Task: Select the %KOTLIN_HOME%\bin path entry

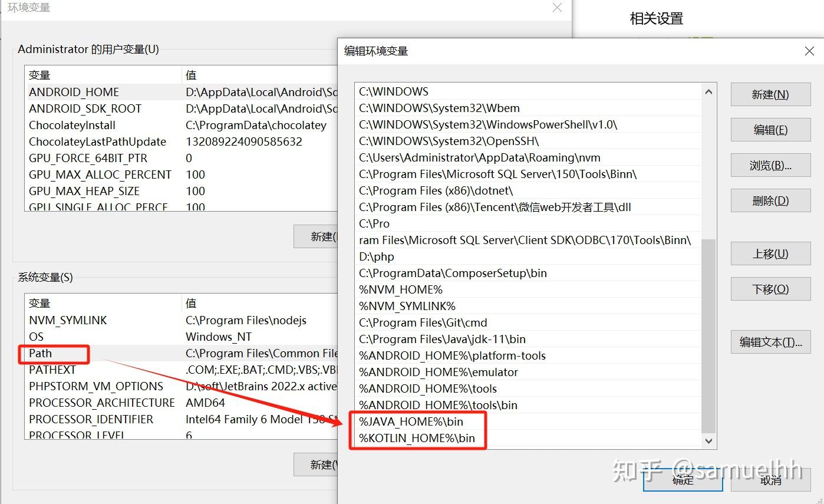Action: pyautogui.click(x=416, y=438)
